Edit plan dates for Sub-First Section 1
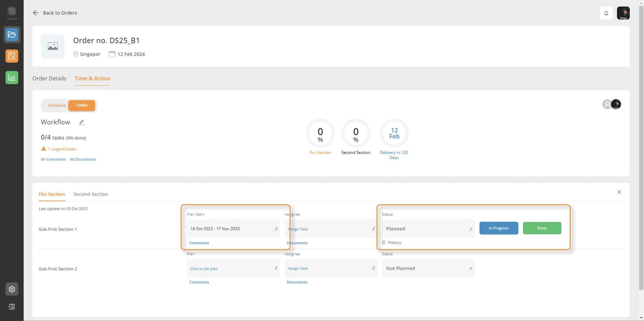 coord(276,229)
